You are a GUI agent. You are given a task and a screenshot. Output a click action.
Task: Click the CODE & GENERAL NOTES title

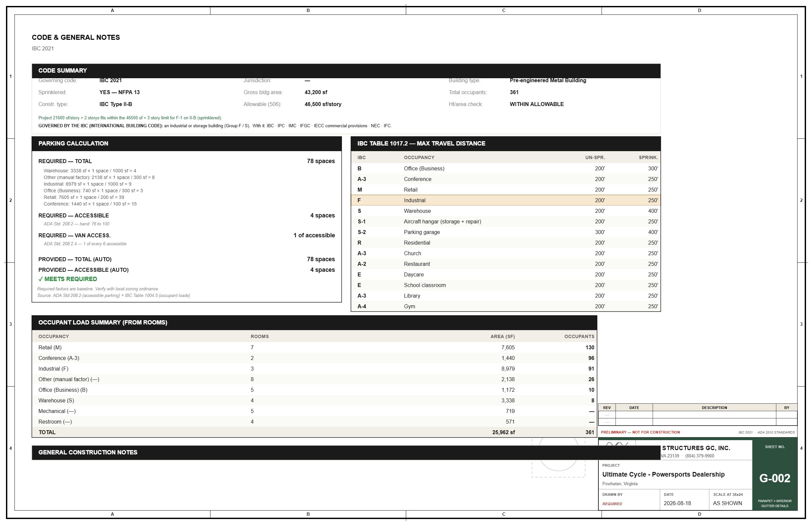coord(76,37)
